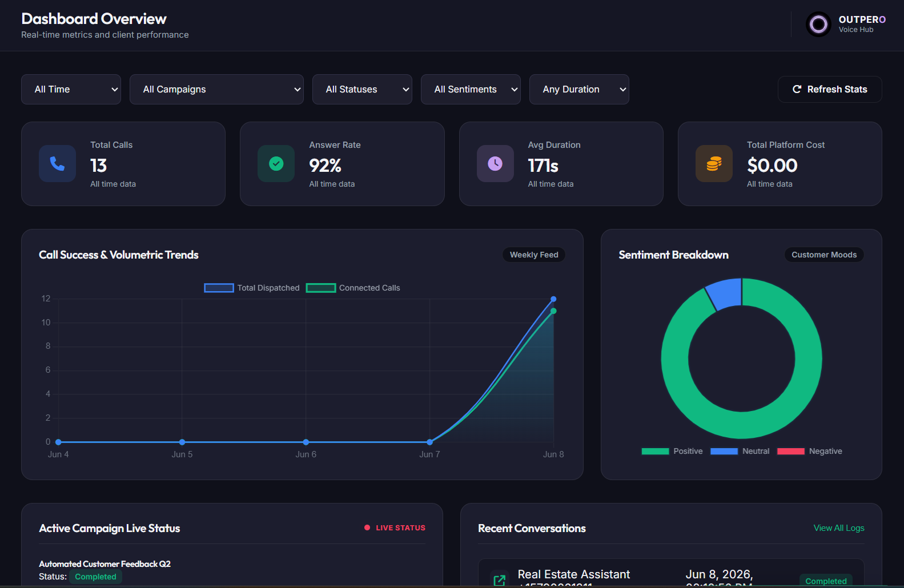Click the green checkmark Answer Rate icon

pyautogui.click(x=276, y=164)
